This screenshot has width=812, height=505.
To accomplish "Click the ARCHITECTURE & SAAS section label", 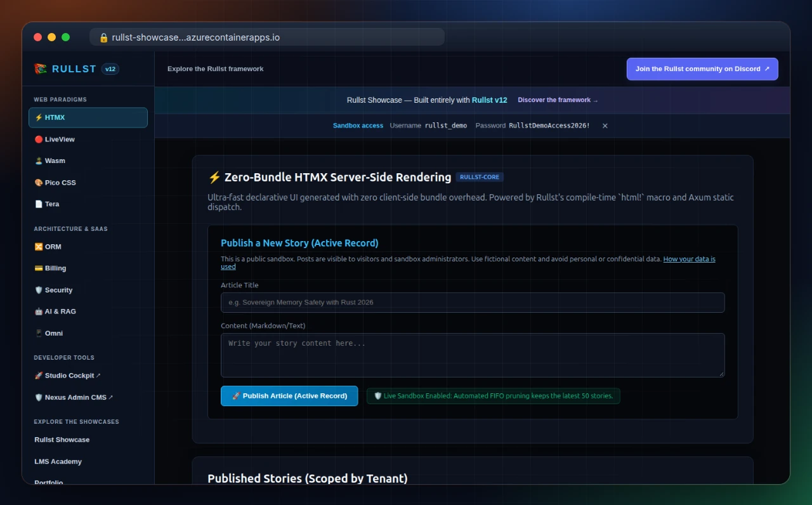I will pos(71,229).
